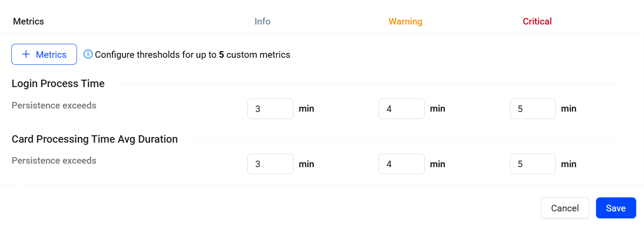The image size is (644, 228).
Task: Click min unit beside Login Critical field
Action: pyautogui.click(x=568, y=109)
